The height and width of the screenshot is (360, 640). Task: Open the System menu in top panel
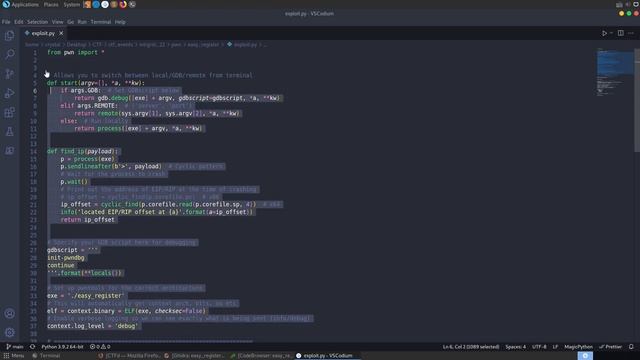coord(71,4)
